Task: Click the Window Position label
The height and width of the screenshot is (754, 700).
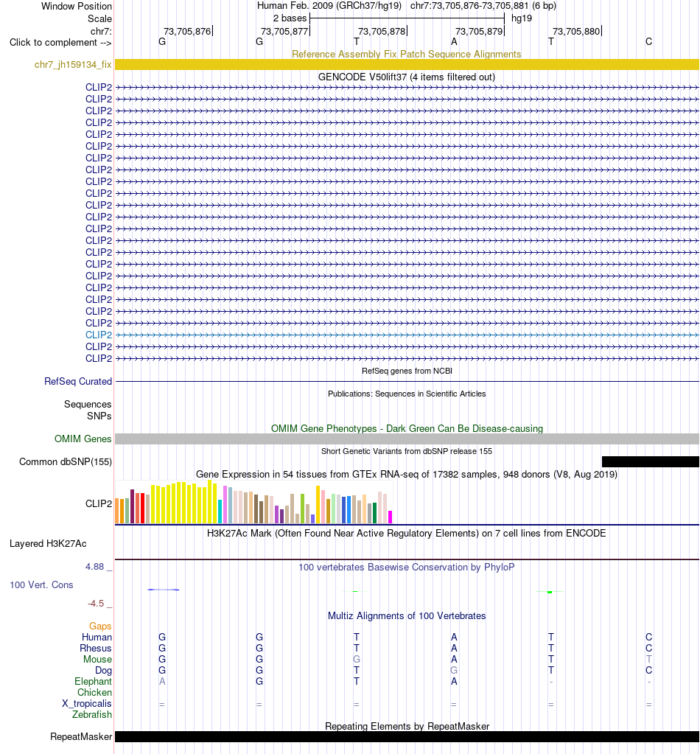Action: click(x=77, y=6)
